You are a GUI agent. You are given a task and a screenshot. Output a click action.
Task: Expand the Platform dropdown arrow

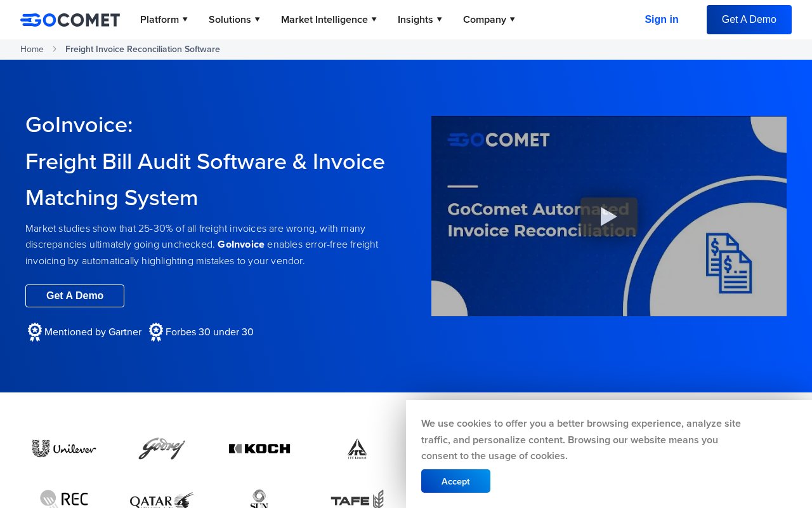(x=185, y=19)
